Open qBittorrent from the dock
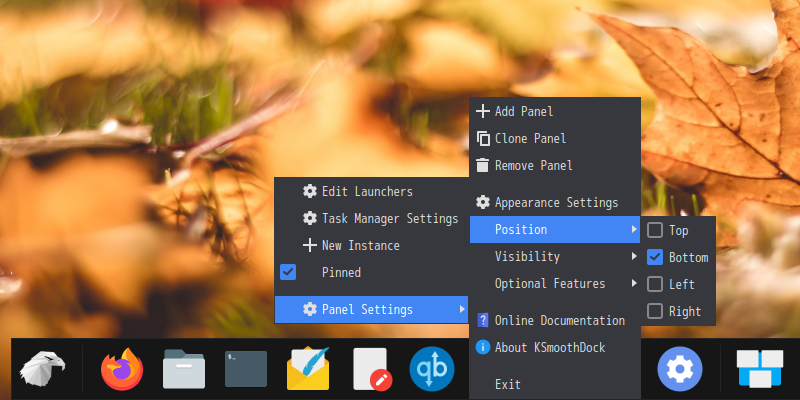800x400 pixels. pos(432,369)
